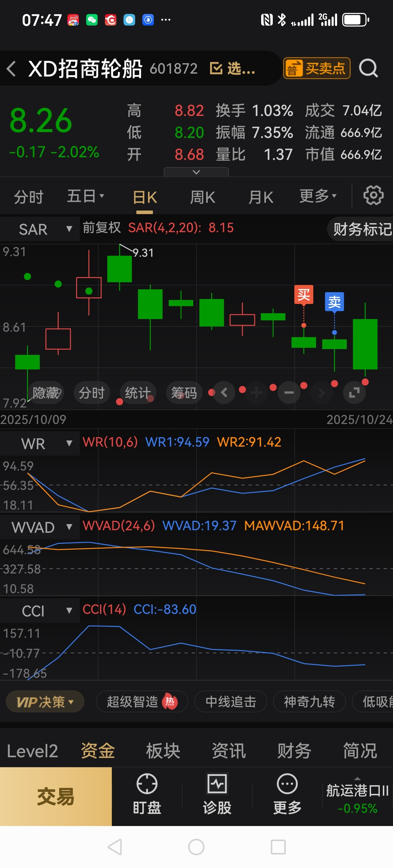The height and width of the screenshot is (868, 393).
Task: Tap the 买卖点 buy-sell points badge
Action: pos(316,68)
